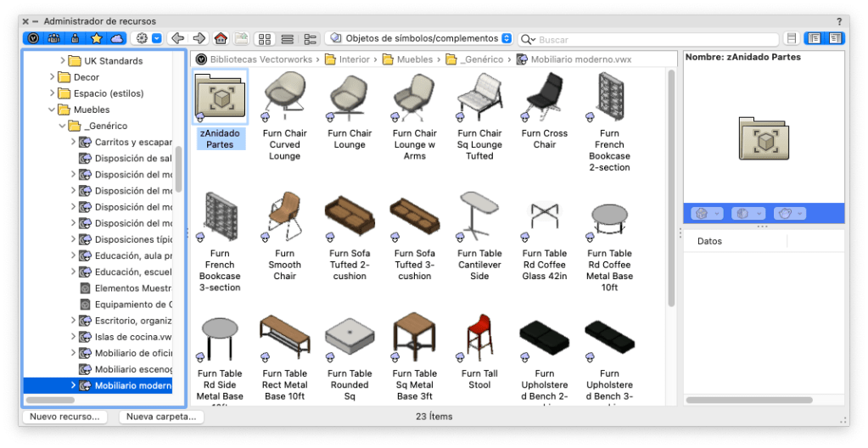Toggle the favorites star filter
This screenshot has height=448, width=868.
click(97, 38)
